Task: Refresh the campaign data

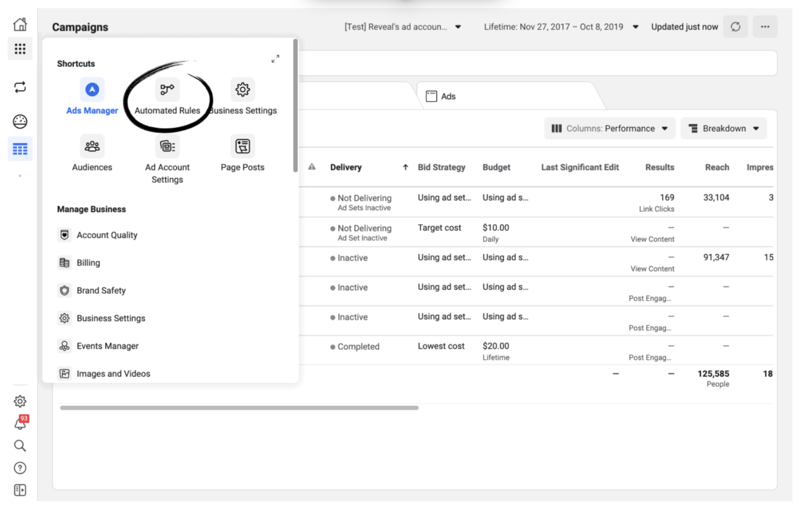Action: 735,27
